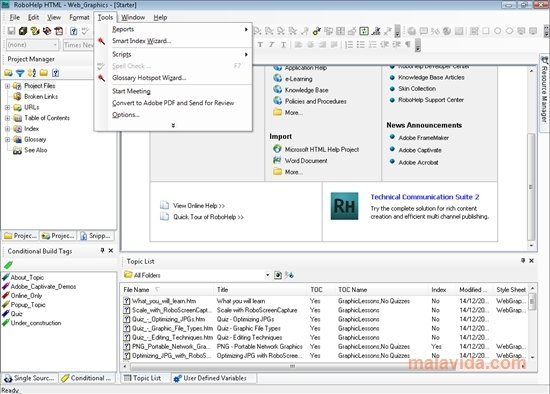Click the green tag icon in Conditional Build Tags
Screen dimensions: 550x394
pos(8,265)
